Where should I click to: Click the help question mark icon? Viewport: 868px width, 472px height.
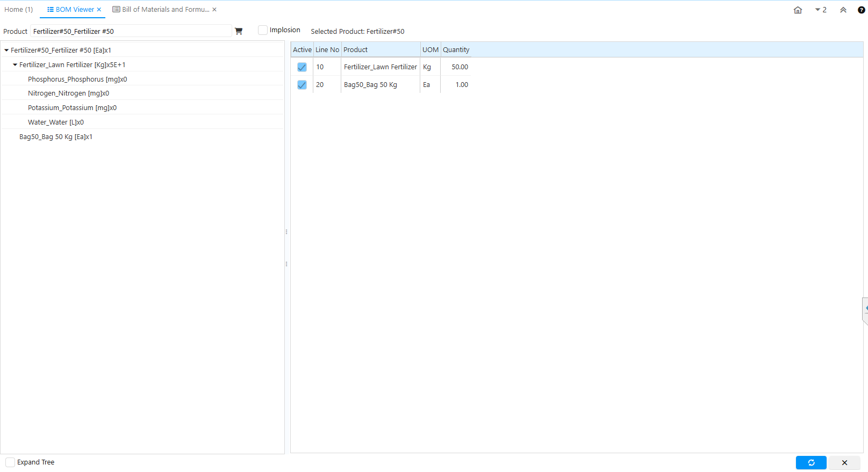pyautogui.click(x=861, y=10)
